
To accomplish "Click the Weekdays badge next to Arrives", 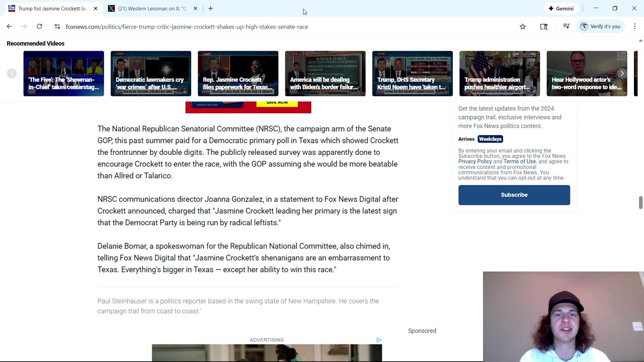I will pyautogui.click(x=490, y=139).
